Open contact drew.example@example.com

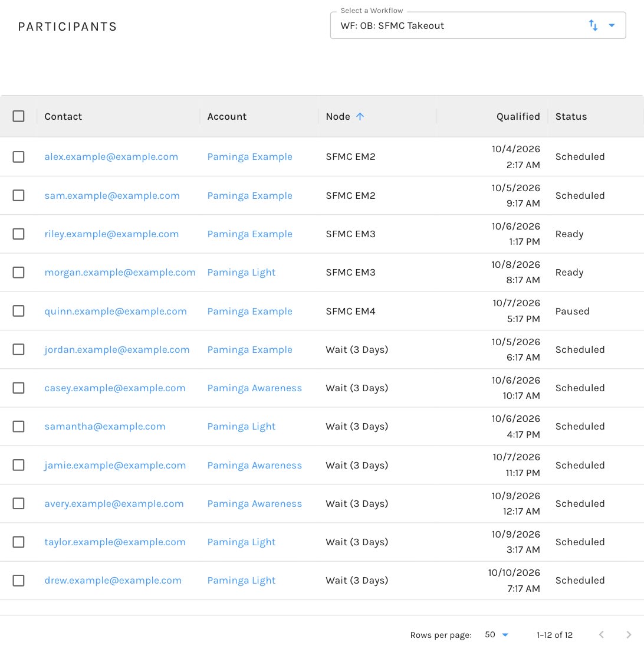click(x=113, y=581)
